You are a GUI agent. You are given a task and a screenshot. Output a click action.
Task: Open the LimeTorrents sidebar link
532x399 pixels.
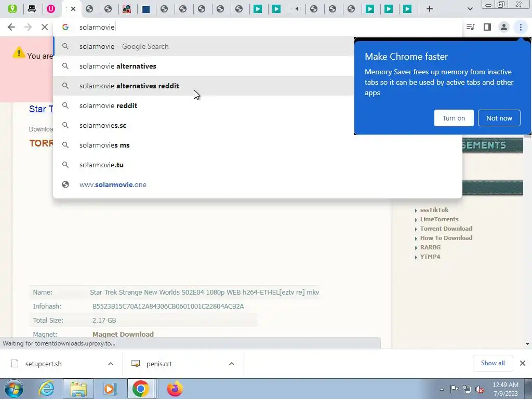pos(439,220)
